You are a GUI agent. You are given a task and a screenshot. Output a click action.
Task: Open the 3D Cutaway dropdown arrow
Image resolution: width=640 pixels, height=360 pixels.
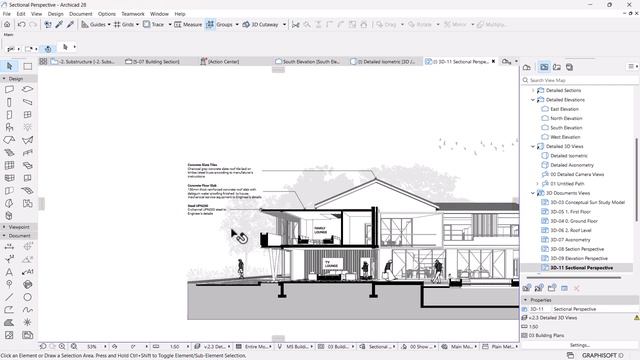click(x=284, y=24)
